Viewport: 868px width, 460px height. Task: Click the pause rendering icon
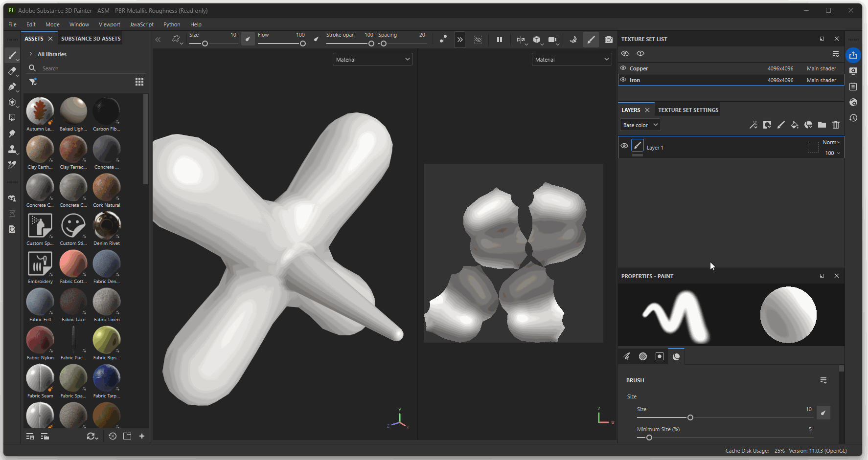500,40
